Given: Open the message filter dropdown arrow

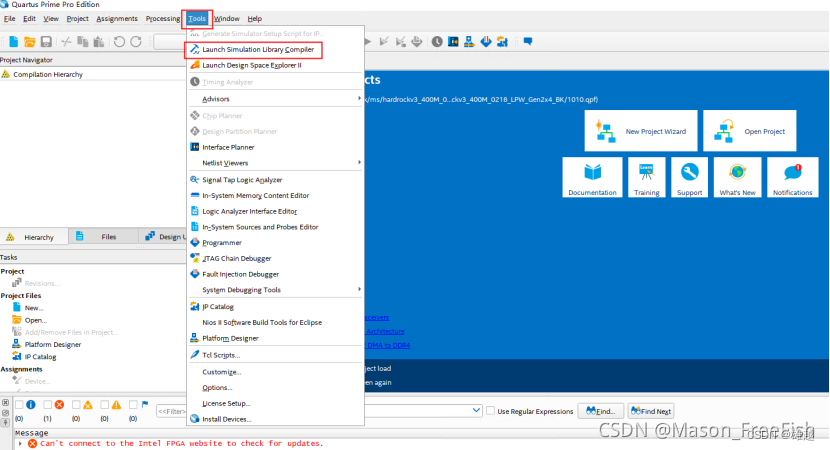Looking at the screenshot, I should coord(476,410).
